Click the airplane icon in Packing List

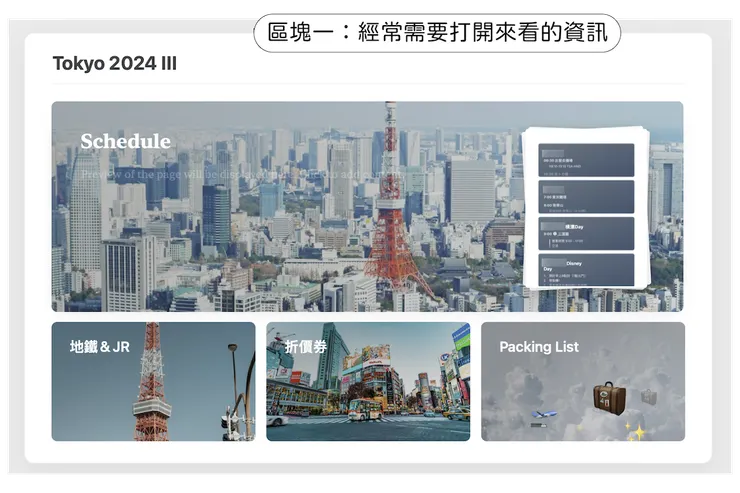(544, 414)
